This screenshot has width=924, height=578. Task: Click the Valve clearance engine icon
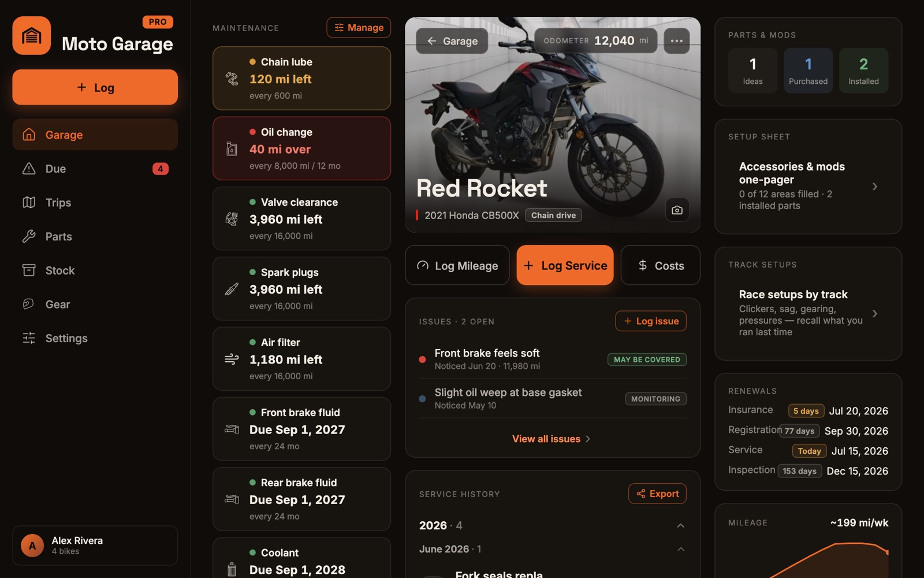click(x=232, y=219)
